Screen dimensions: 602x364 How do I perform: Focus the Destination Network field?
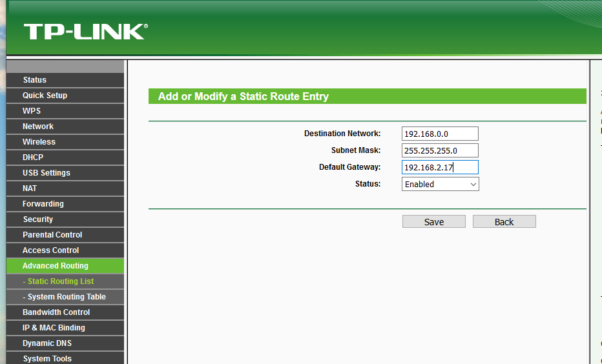(440, 134)
